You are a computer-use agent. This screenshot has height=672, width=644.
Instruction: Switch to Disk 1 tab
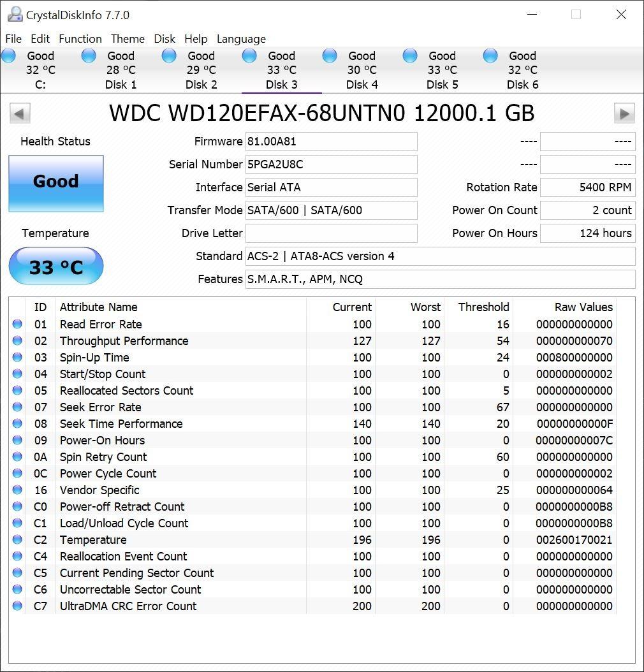coord(121,70)
